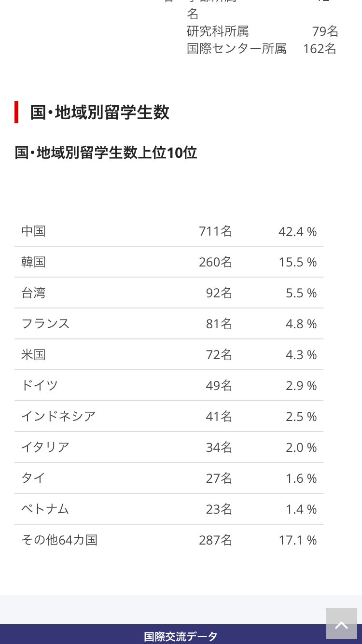Open the 国際交流データ footer heading
The width and height of the screenshot is (362, 644).
click(x=181, y=636)
